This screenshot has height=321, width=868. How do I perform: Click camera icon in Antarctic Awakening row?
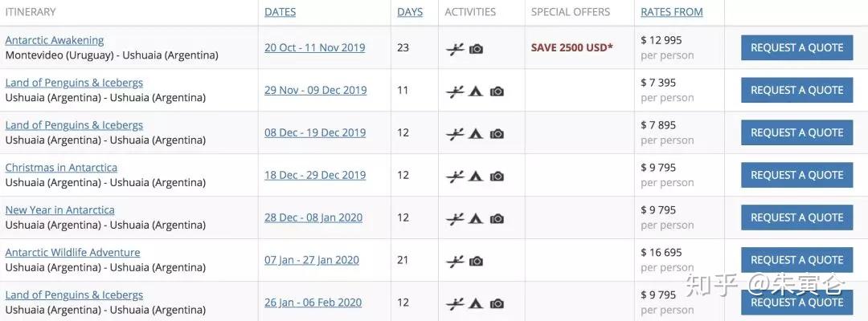click(x=476, y=49)
